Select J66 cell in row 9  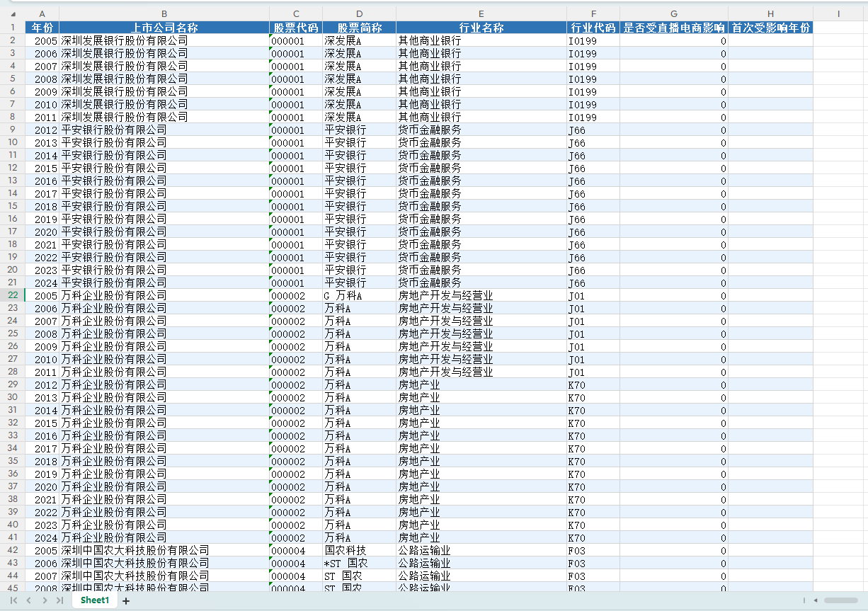point(593,130)
